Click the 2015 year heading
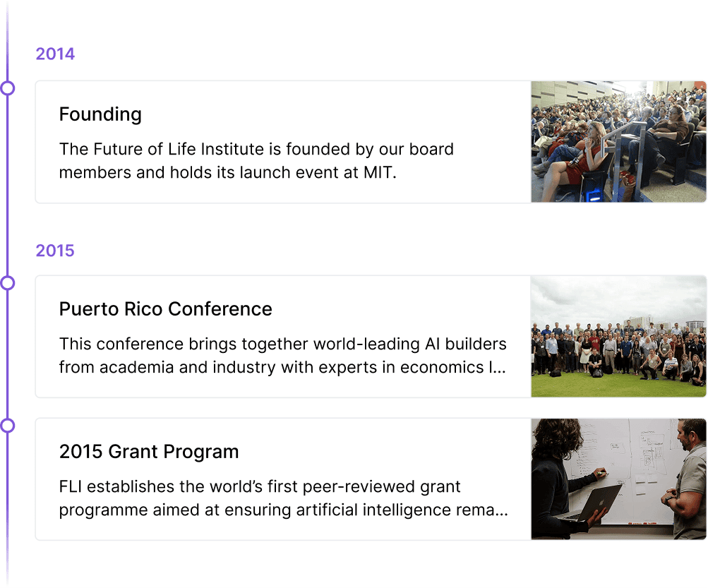This screenshot has width=708, height=588. (x=55, y=251)
